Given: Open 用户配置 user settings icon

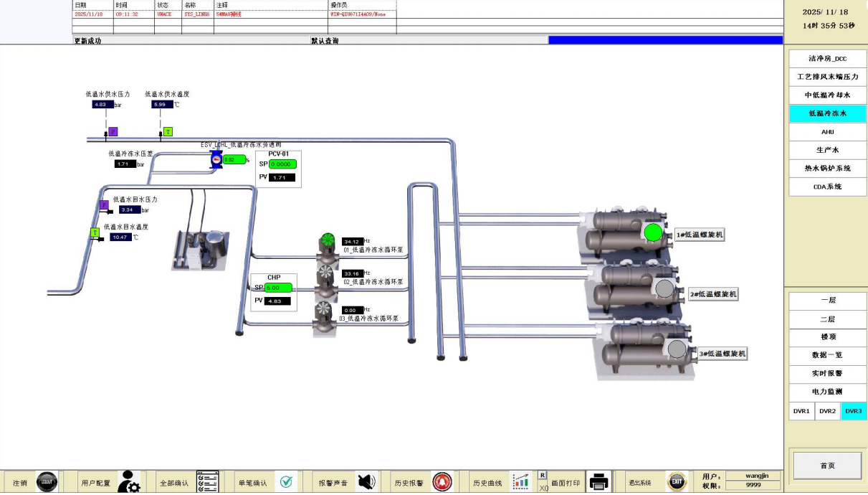Looking at the screenshot, I should tap(129, 482).
